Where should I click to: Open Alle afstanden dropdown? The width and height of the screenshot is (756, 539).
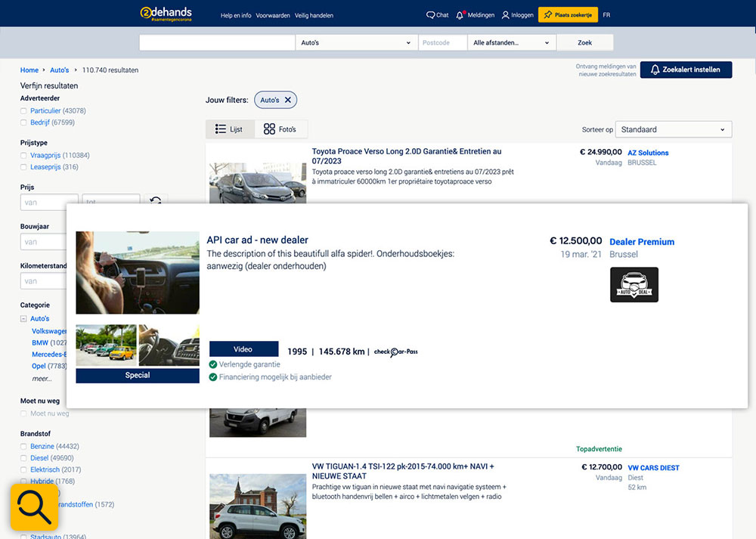[512, 42]
